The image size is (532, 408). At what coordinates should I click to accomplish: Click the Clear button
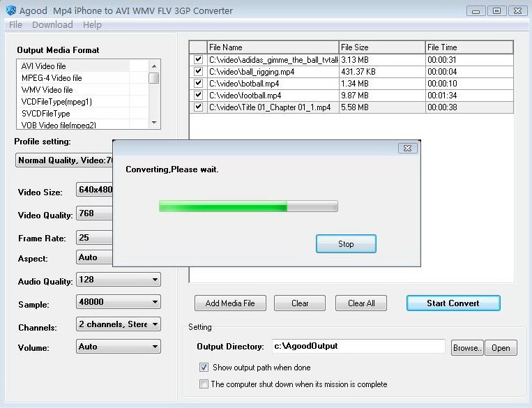300,303
